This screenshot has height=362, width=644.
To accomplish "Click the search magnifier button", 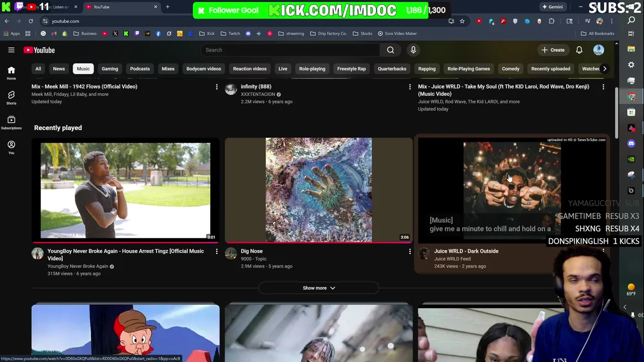I will (x=390, y=50).
